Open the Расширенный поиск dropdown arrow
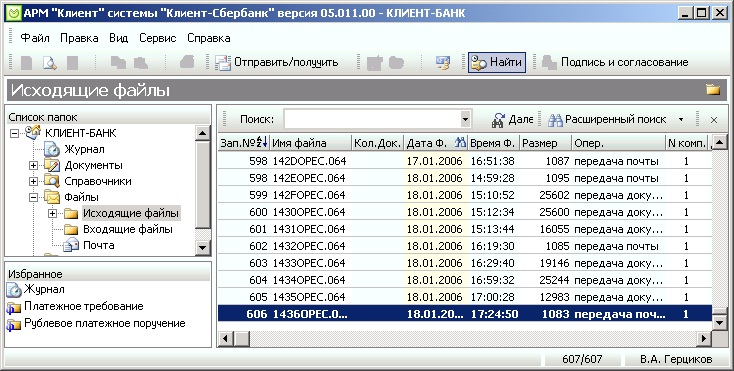Image resolution: width=734 pixels, height=371 pixels. coord(681,120)
